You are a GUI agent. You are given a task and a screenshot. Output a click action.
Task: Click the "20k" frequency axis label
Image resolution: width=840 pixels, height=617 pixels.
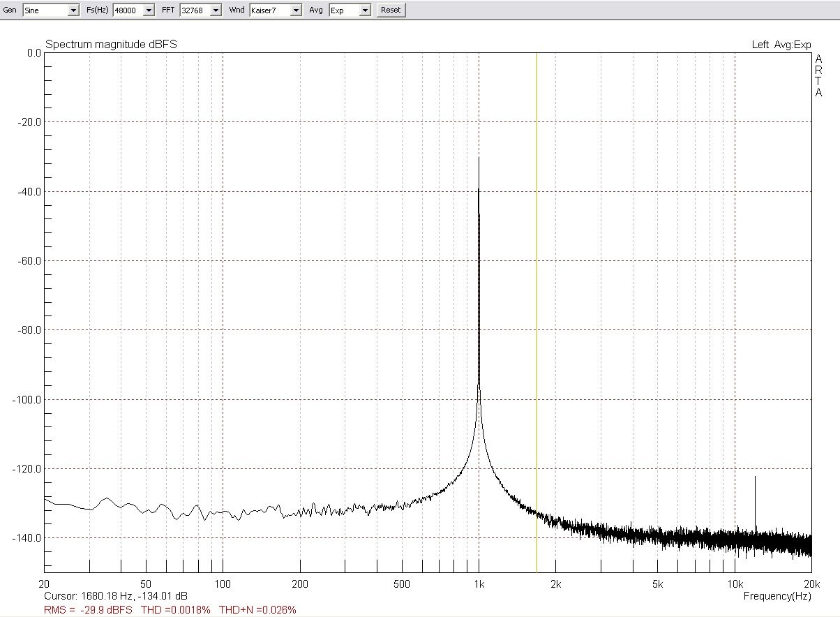(x=811, y=583)
